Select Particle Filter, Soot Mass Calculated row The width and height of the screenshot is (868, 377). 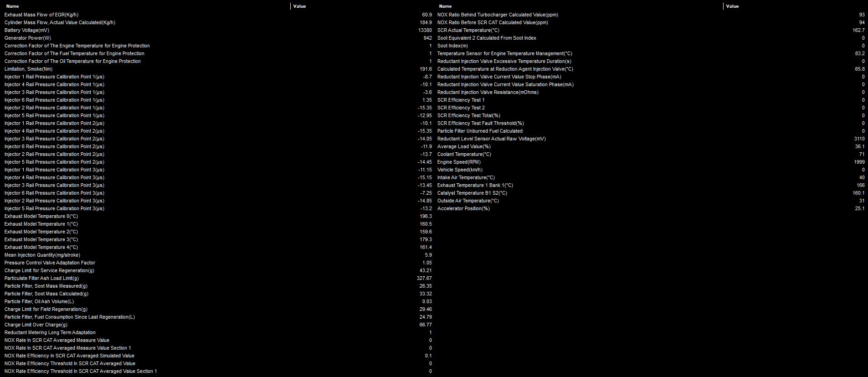point(218,294)
